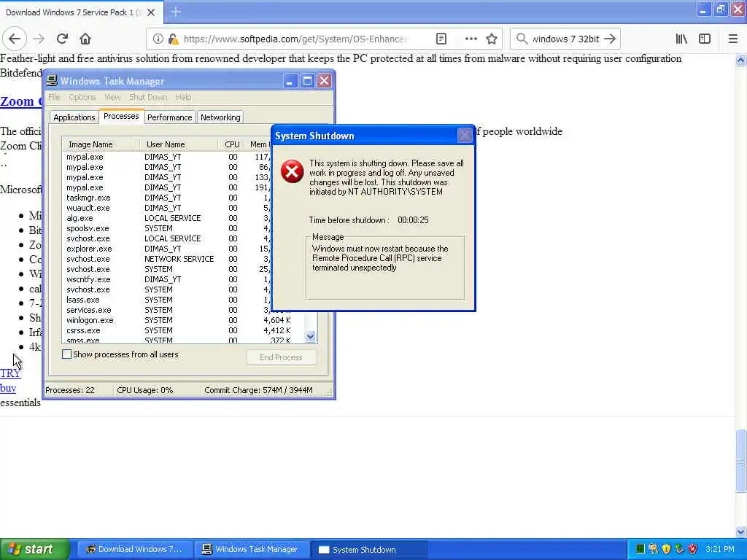Close the Download Windows 7 Service Pack tab

(x=151, y=12)
